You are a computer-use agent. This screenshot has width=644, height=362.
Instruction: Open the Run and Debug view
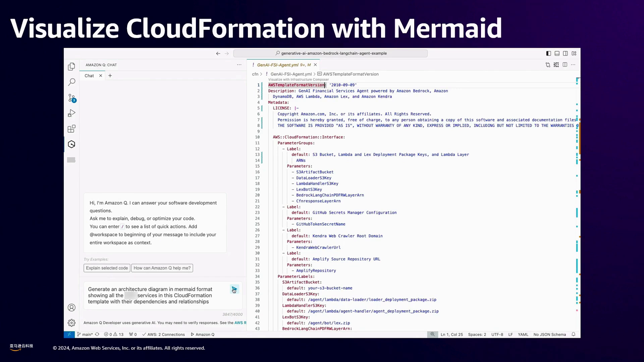[71, 113]
